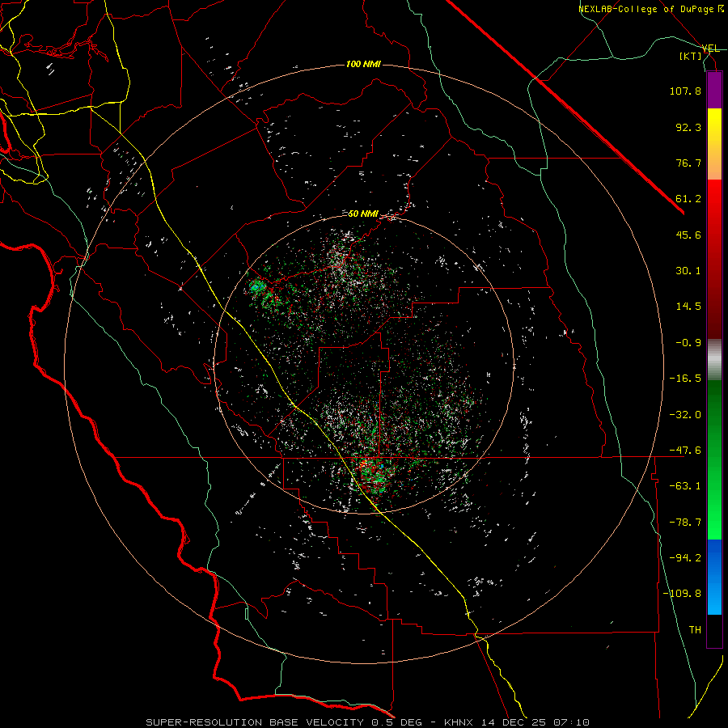Select the -0.9 scale value
The width and height of the screenshot is (728, 728).
click(x=685, y=343)
